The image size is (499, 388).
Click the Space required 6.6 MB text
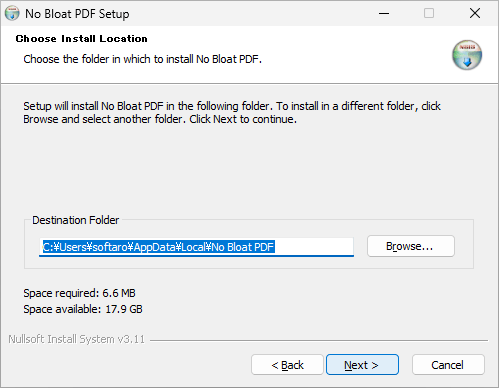79,293
